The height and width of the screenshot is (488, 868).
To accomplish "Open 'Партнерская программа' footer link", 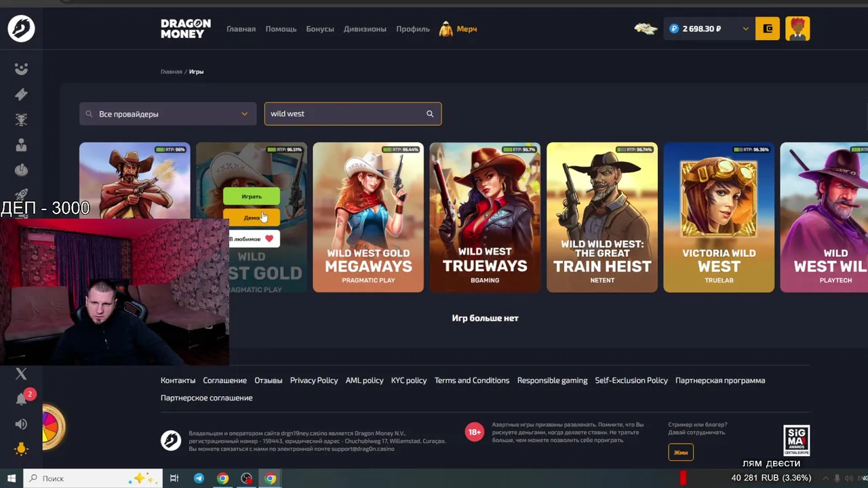I will 720,380.
